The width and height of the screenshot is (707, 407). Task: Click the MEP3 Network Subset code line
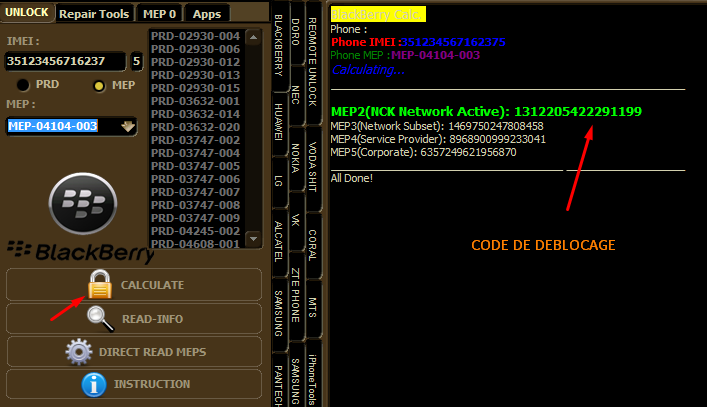click(437, 126)
